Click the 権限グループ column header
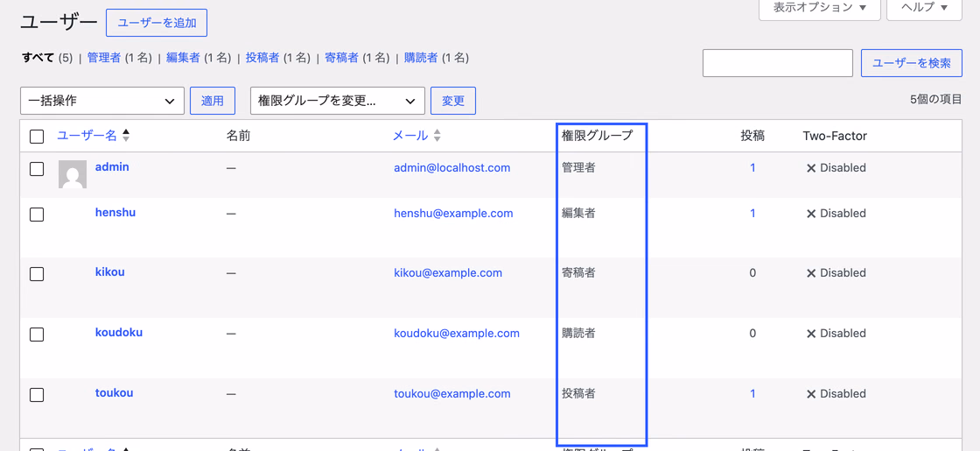980x451 pixels. coord(596,136)
